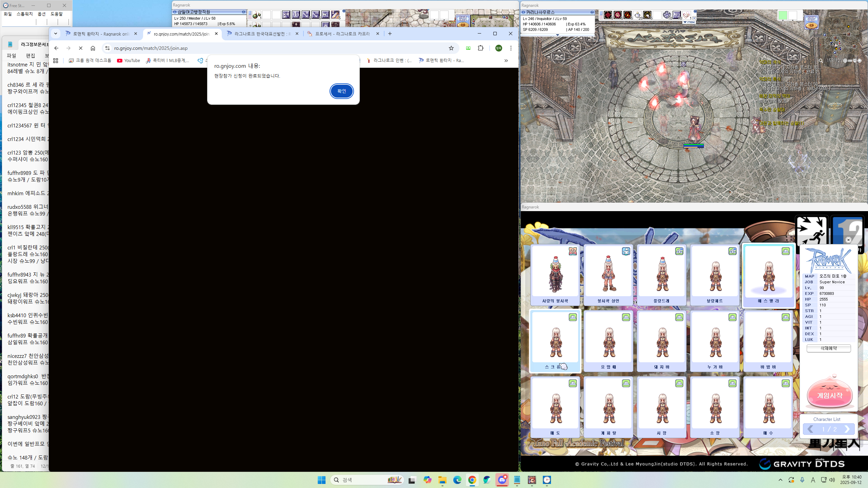Use potion item in hotbar slot
Image resolution: width=868 pixels, height=488 pixels.
pyautogui.click(x=637, y=15)
